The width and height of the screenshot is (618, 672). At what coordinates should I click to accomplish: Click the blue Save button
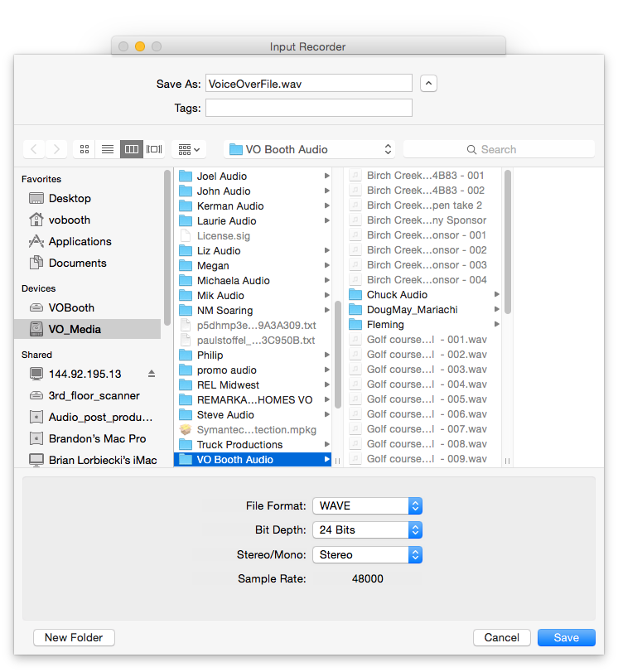point(566,637)
